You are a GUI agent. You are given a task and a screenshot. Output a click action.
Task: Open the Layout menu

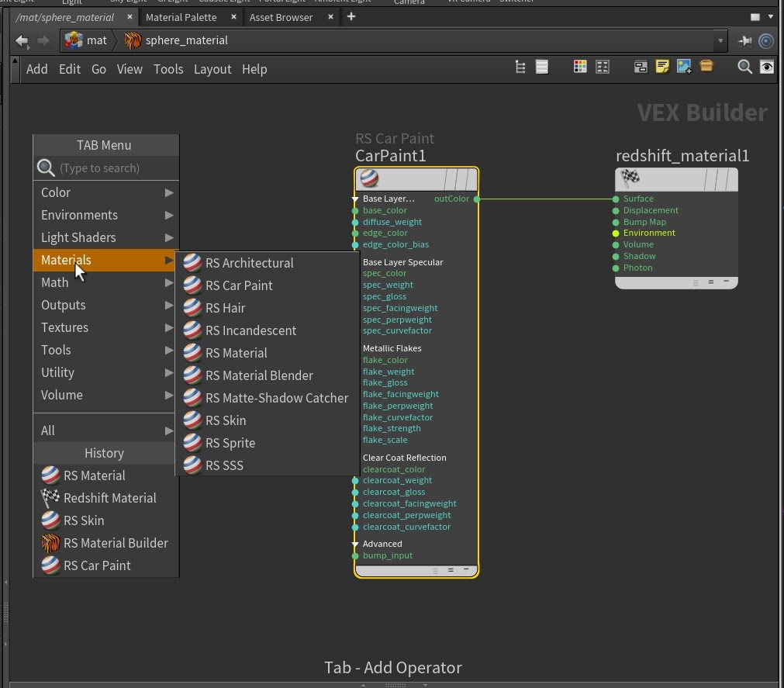(212, 70)
